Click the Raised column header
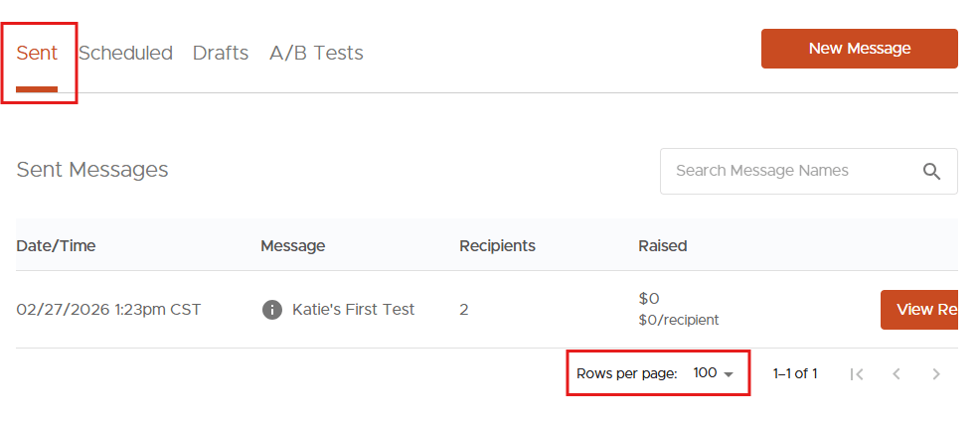The image size is (980, 421). pyautogui.click(x=662, y=245)
